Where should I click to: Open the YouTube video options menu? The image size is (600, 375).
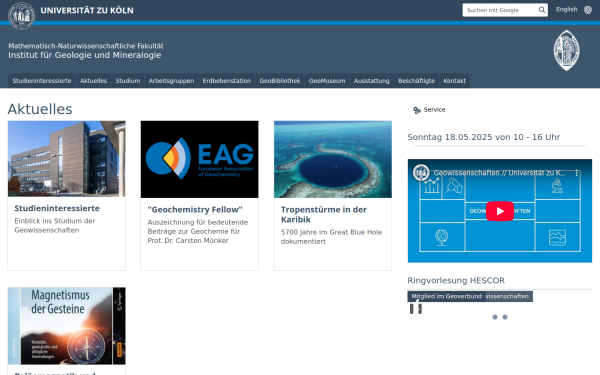pos(576,173)
